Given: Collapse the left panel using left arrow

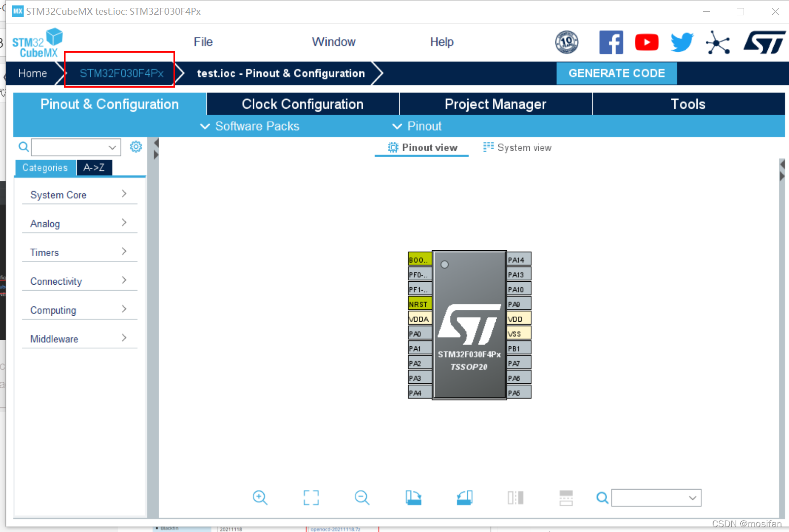Looking at the screenshot, I should click(x=156, y=143).
